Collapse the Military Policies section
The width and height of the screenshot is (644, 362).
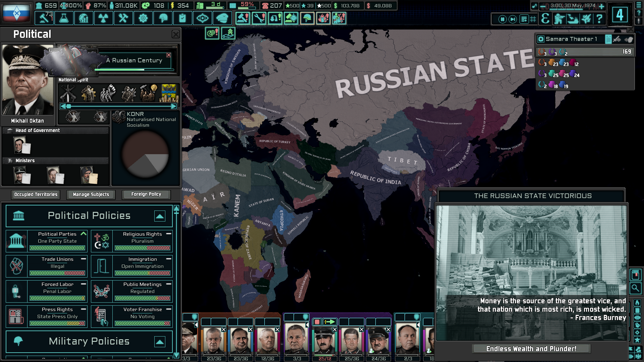[160, 342]
